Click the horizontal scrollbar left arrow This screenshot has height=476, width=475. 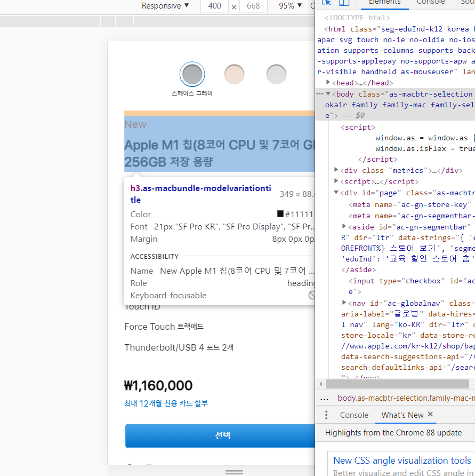(x=320, y=384)
